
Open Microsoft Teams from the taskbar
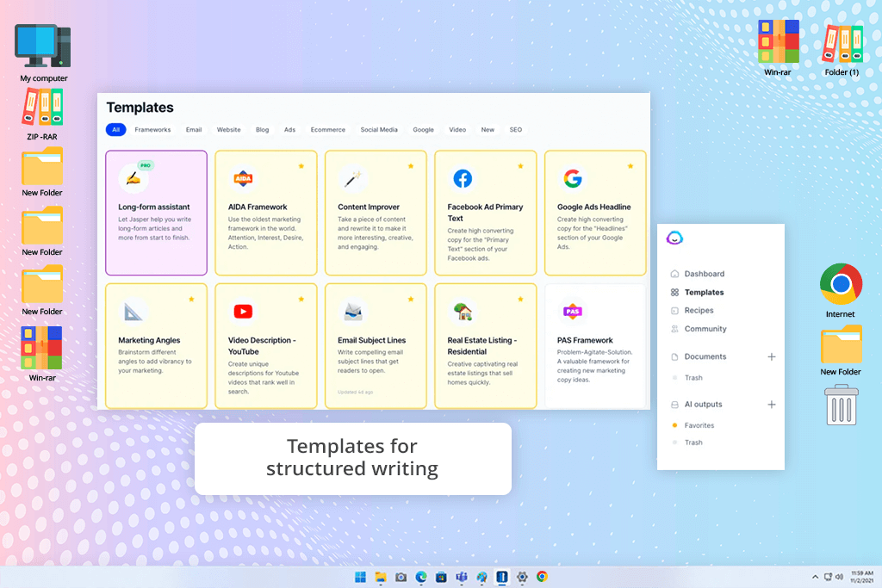(x=462, y=577)
